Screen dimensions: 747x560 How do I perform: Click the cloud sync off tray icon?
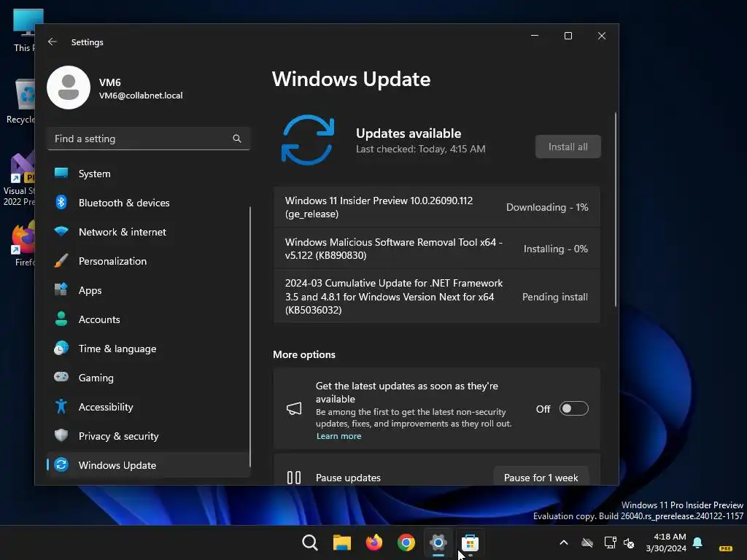(x=587, y=542)
